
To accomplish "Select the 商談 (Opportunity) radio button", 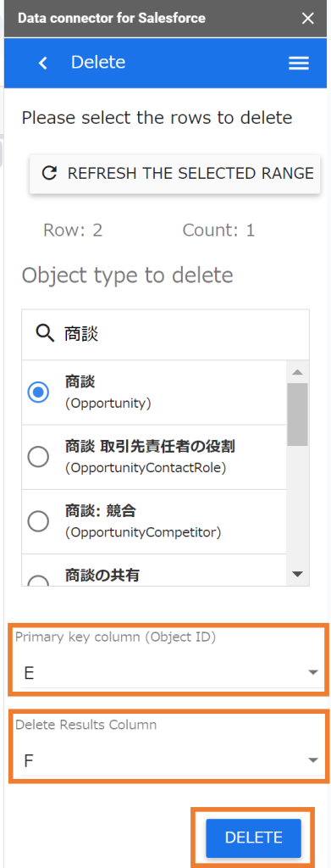I will pyautogui.click(x=38, y=392).
